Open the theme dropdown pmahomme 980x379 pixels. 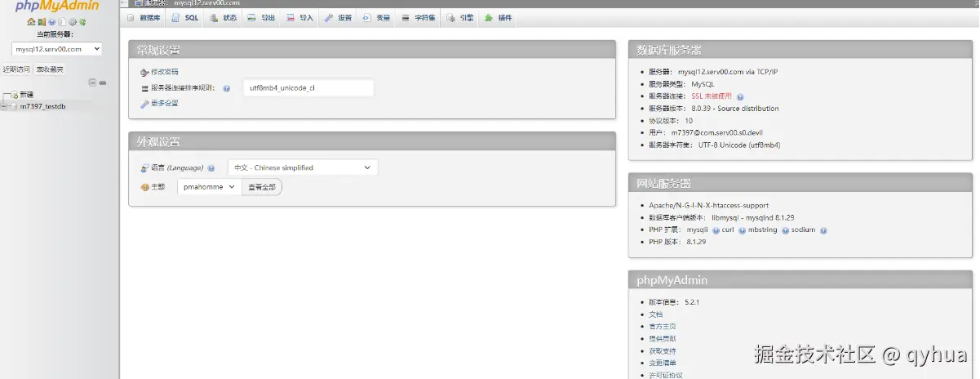[x=210, y=187]
